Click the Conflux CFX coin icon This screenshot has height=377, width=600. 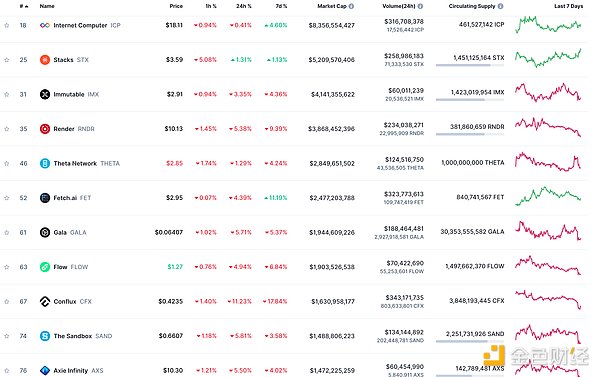click(45, 302)
